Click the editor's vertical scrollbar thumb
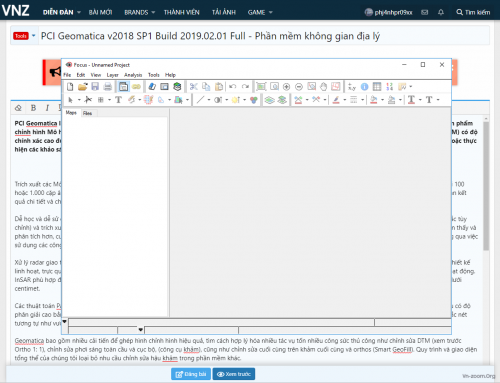The width and height of the screenshot is (500, 383). tap(486, 186)
